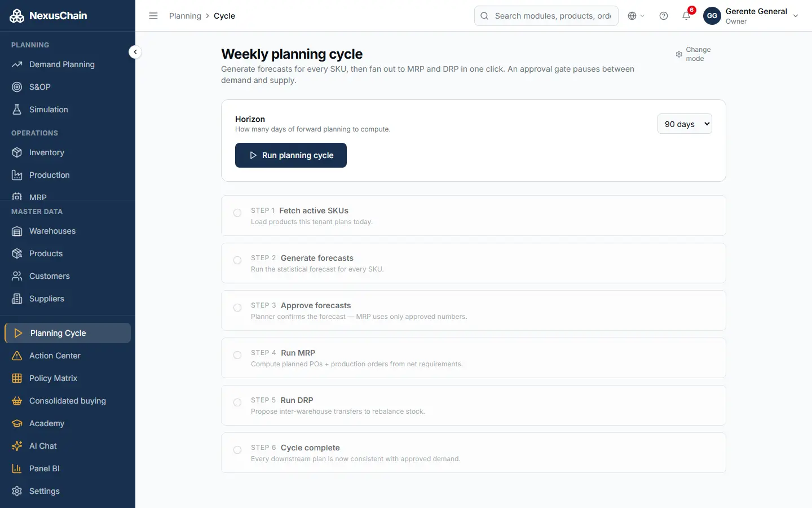812x508 pixels.
Task: Select the Step 3 Approve forecasts circle
Action: click(x=237, y=308)
